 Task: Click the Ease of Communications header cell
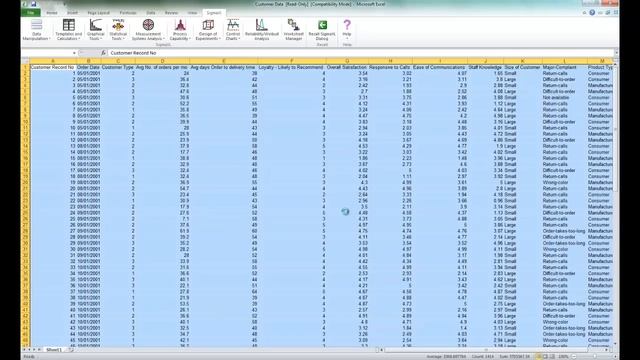tap(440, 67)
